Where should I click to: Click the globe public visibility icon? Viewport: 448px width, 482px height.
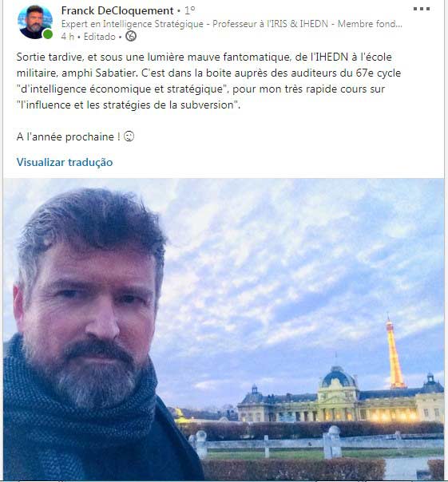(x=131, y=37)
